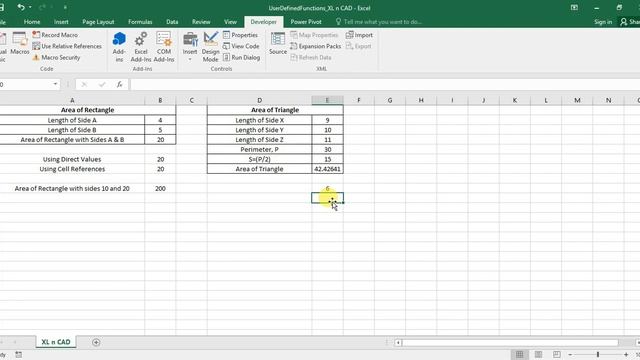This screenshot has width=640, height=360.
Task: Open the Add-ins dialog
Action: click(x=119, y=47)
